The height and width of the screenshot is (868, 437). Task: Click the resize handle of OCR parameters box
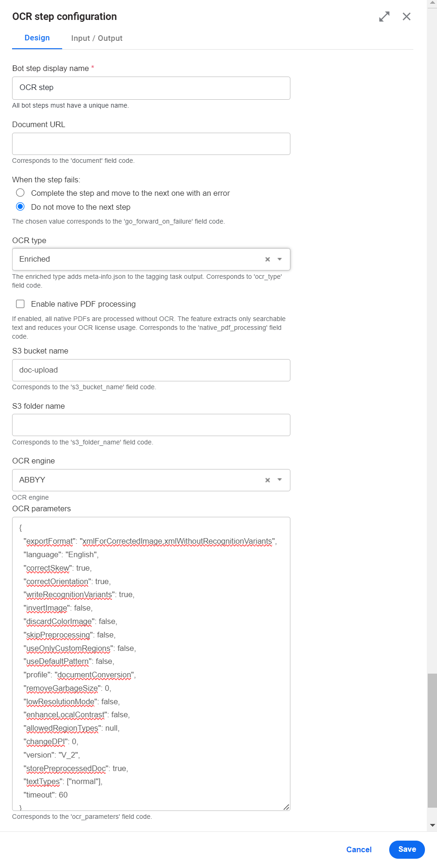click(x=286, y=807)
